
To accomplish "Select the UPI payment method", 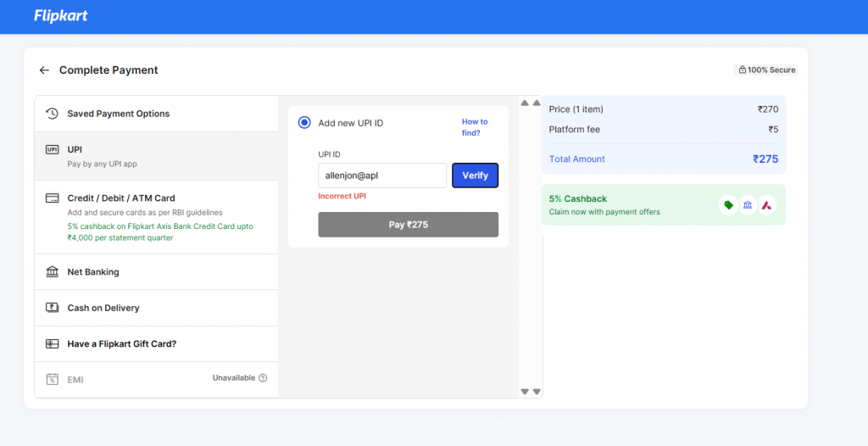I will (x=156, y=156).
